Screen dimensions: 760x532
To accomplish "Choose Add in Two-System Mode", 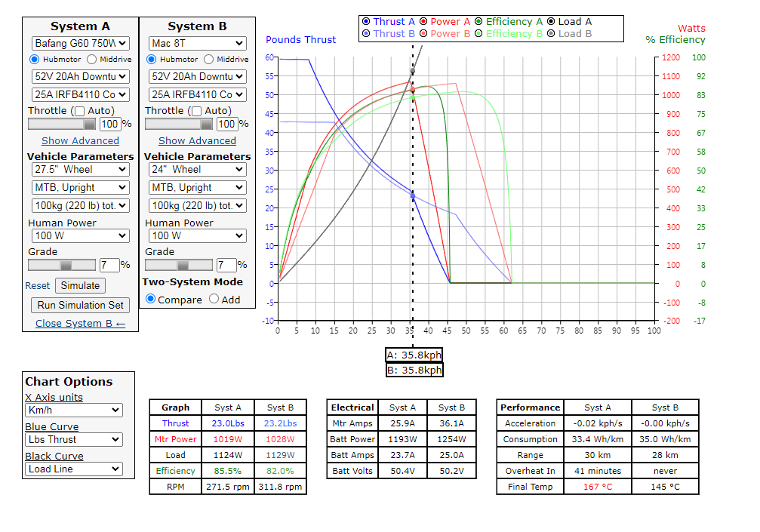I will [x=214, y=299].
